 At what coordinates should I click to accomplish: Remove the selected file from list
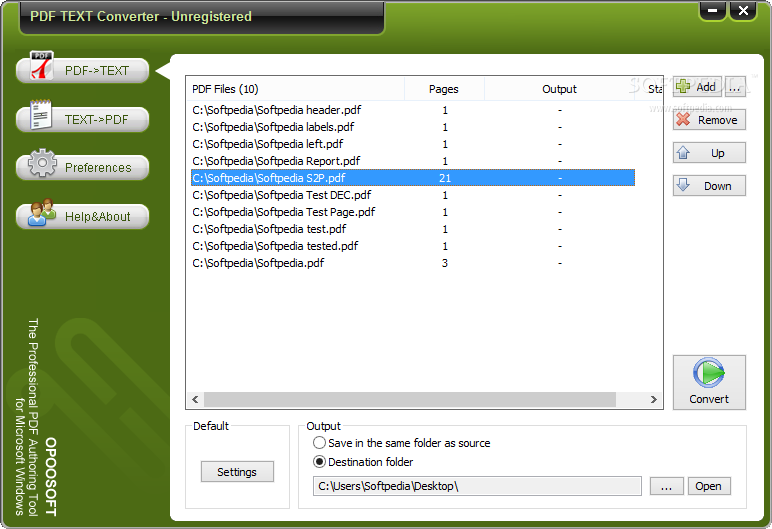(709, 120)
